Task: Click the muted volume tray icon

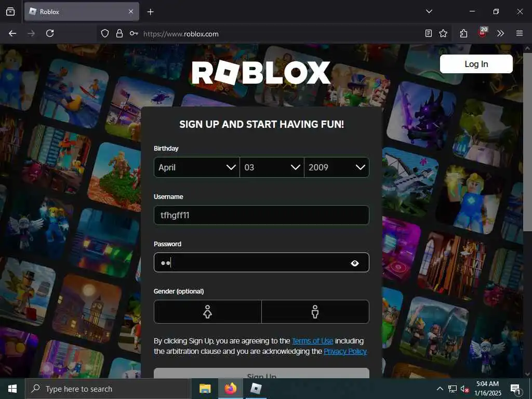Action: click(x=464, y=389)
